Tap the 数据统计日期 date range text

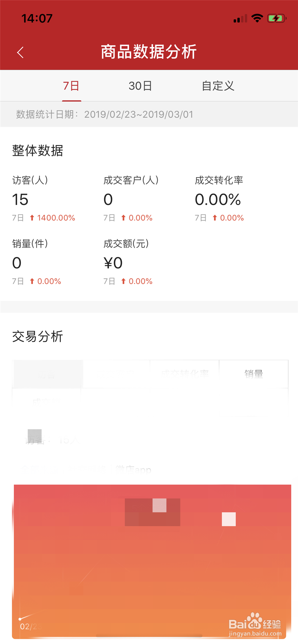pyautogui.click(x=139, y=114)
